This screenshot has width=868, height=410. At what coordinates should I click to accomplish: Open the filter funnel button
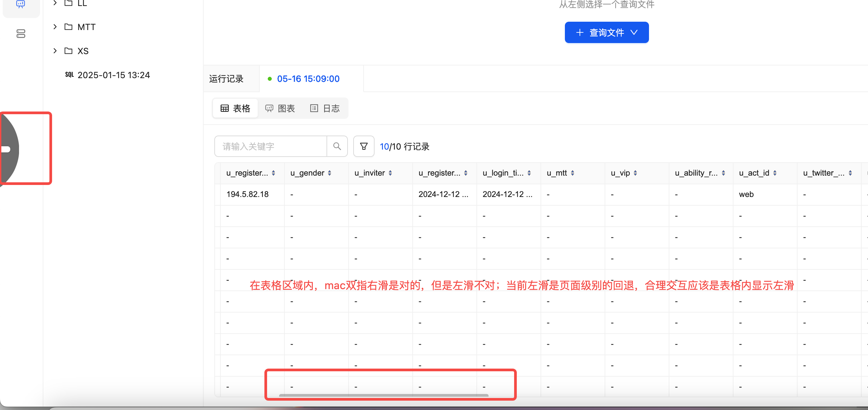364,146
